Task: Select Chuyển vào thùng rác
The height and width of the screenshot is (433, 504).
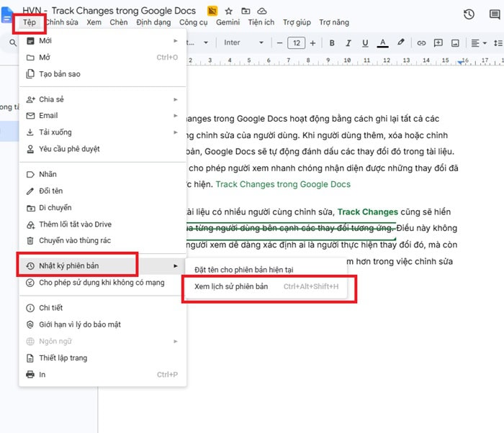Action: click(102, 240)
